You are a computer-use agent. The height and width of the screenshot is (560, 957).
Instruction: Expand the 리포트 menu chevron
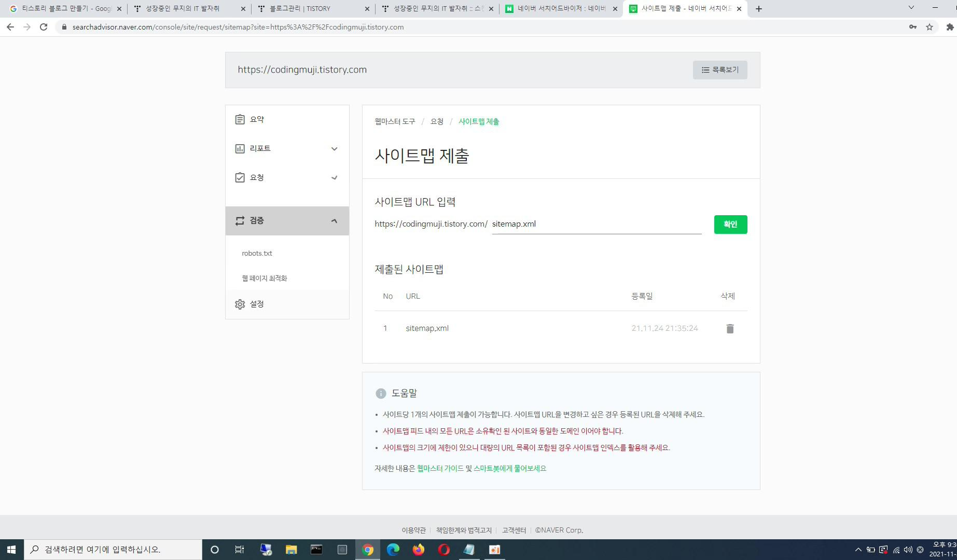(335, 149)
